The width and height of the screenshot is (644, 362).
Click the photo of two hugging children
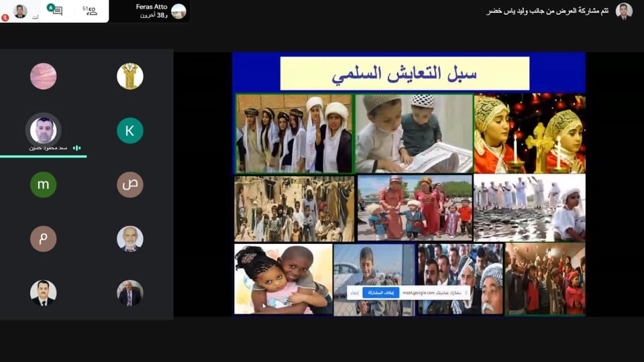coord(283,279)
